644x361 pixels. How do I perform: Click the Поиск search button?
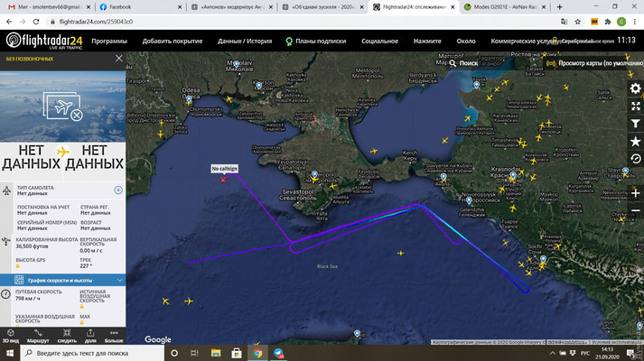point(462,64)
